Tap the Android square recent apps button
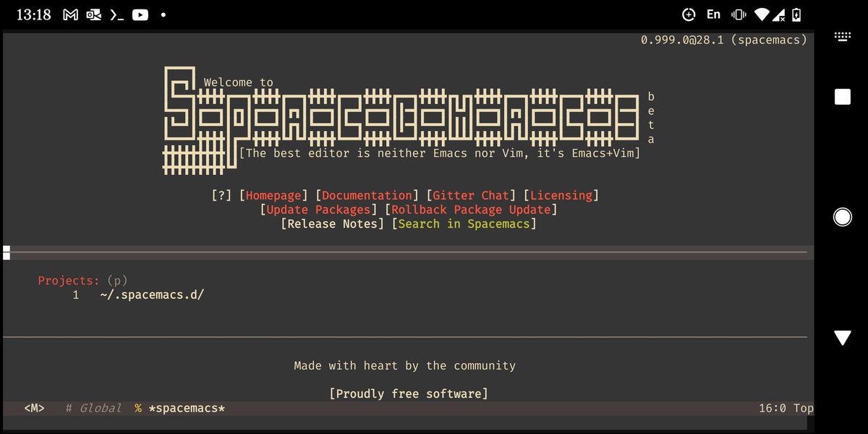Viewport: 868px width, 434px height. point(843,97)
